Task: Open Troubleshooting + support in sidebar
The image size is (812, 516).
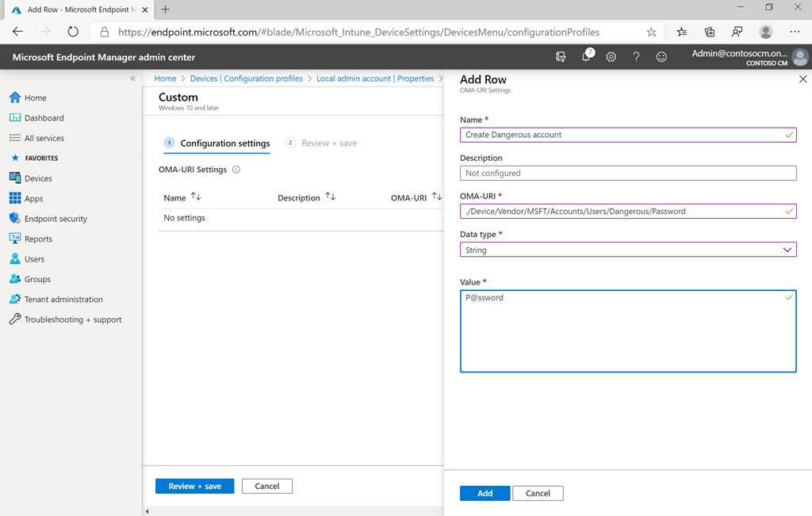Action: point(73,319)
